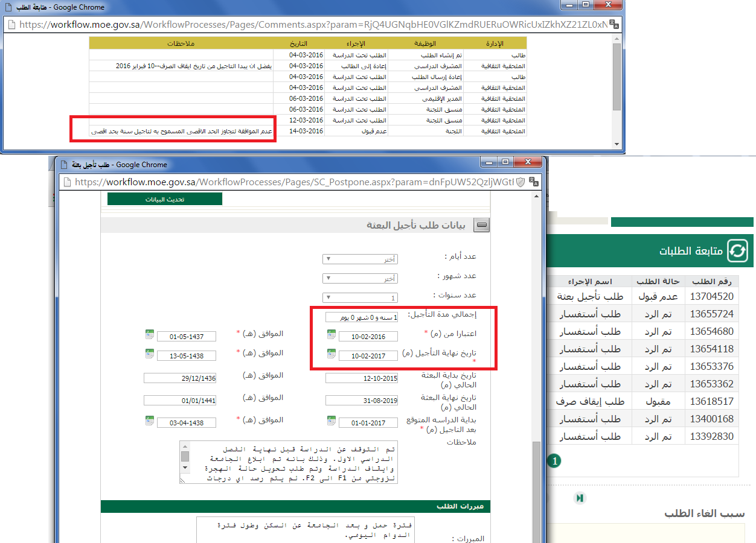This screenshot has height=543, width=756.
Task: Click the scroll-up arrow in notes textarea
Action: 185,446
